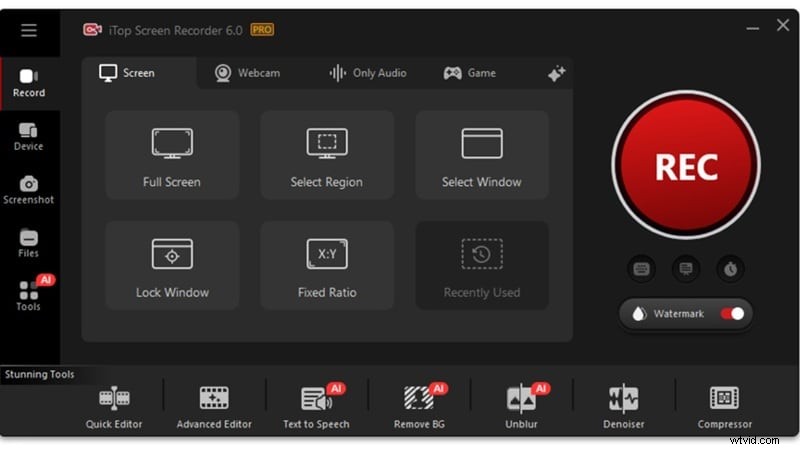Open the Device section in sidebar

click(29, 137)
